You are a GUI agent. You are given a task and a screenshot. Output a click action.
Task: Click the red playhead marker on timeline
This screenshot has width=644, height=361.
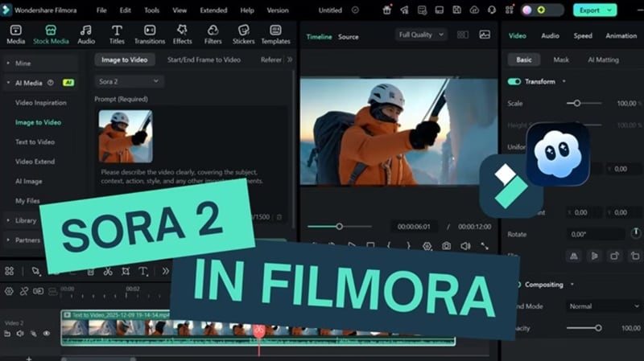pyautogui.click(x=258, y=331)
